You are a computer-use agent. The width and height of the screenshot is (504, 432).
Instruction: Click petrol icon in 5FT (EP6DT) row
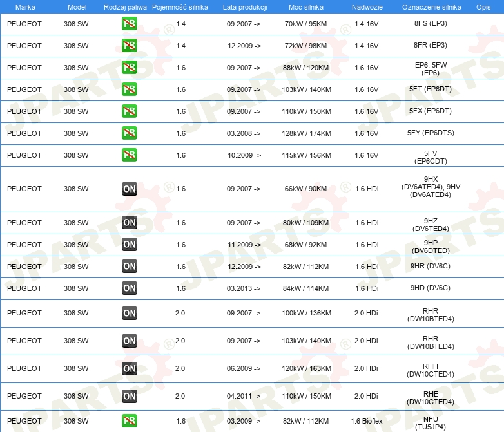[x=129, y=89]
